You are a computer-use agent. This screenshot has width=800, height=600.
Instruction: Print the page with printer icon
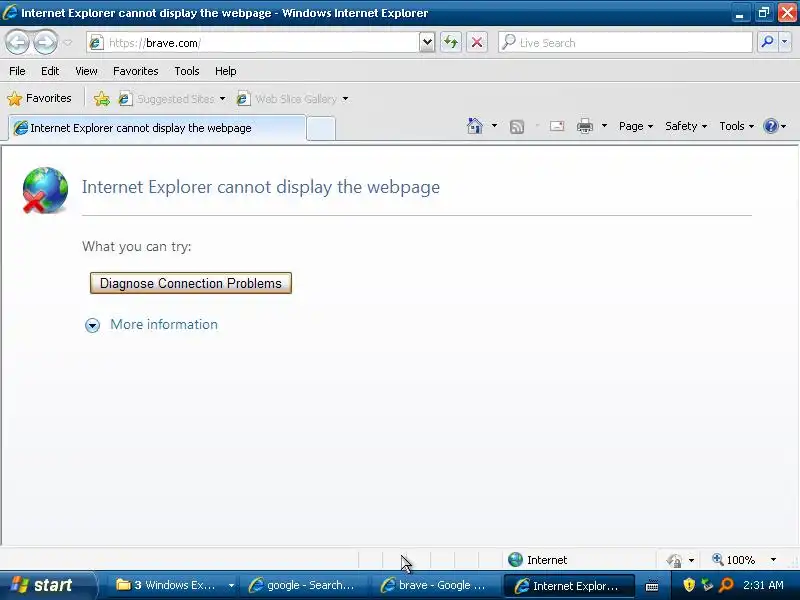tap(585, 126)
